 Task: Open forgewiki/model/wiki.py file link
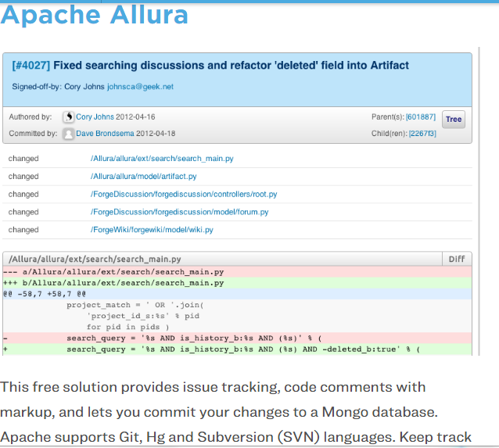pyautogui.click(x=152, y=230)
